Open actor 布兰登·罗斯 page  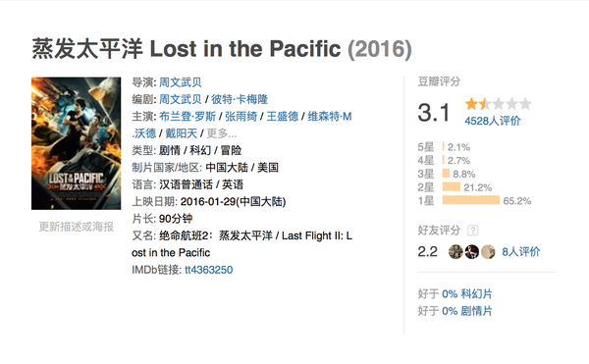coord(187,117)
